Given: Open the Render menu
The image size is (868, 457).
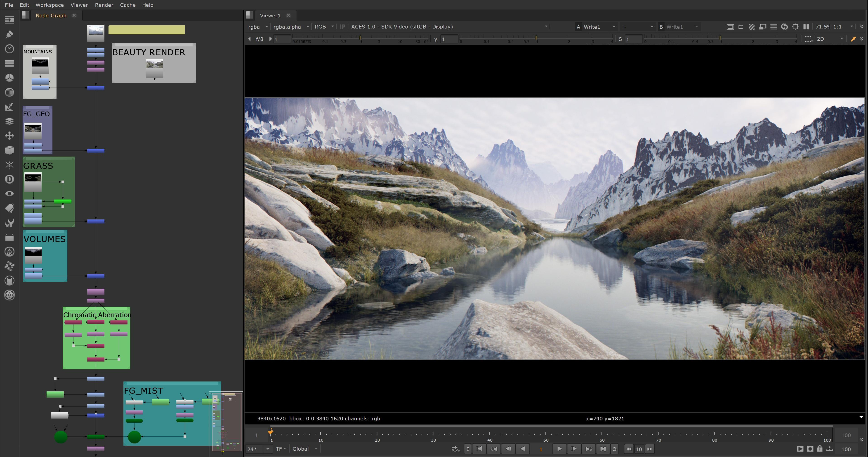Looking at the screenshot, I should coord(104,5).
